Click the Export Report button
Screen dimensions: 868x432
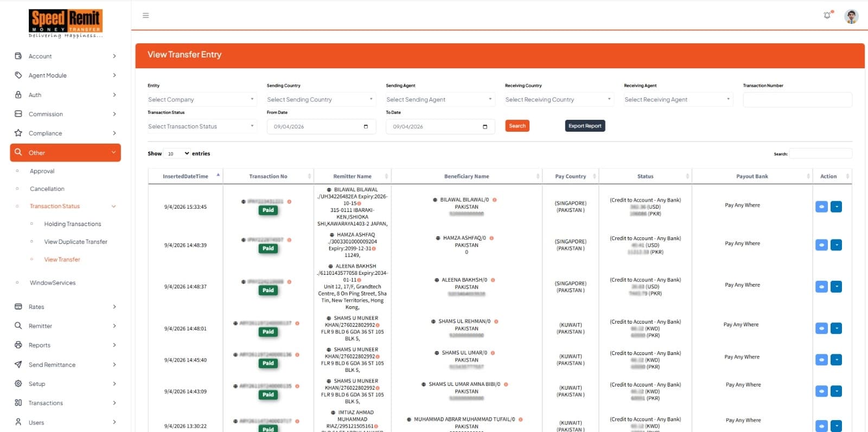[x=585, y=126]
